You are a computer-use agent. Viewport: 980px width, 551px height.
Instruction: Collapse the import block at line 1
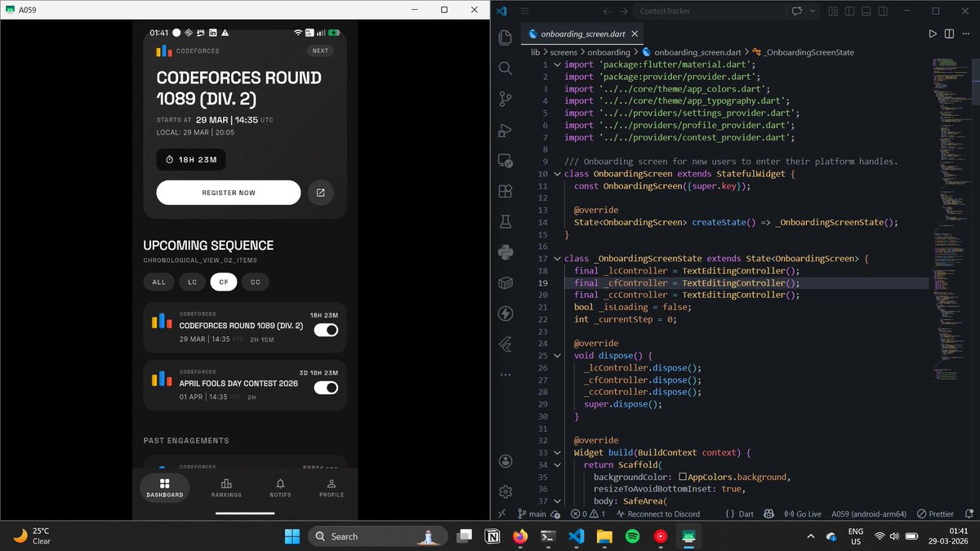558,64
